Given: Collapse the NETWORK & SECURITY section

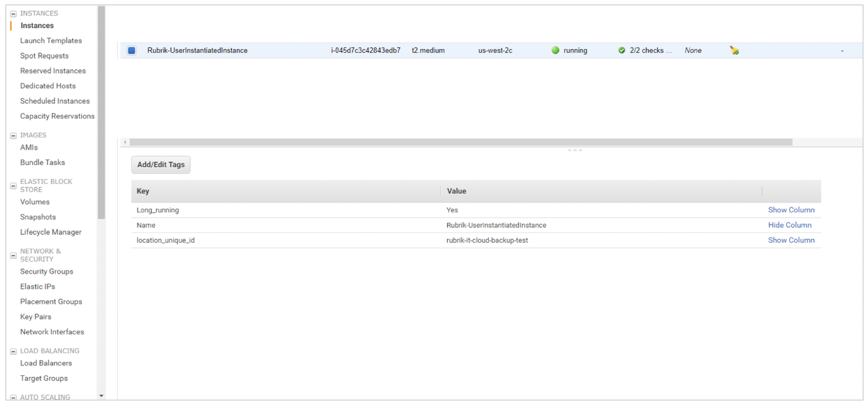Looking at the screenshot, I should [13, 256].
